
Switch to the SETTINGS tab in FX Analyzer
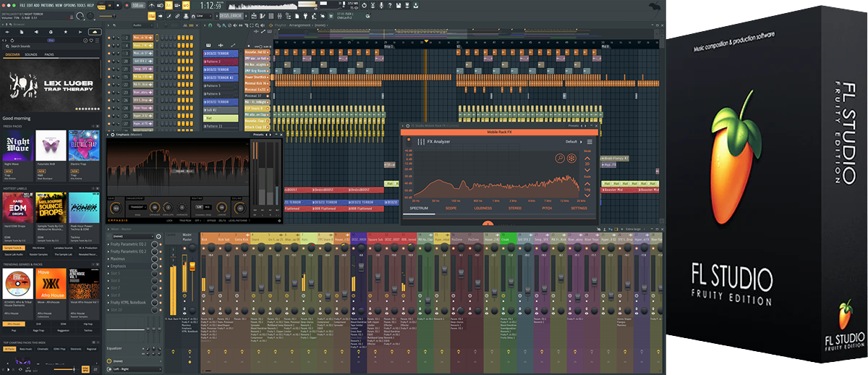pyautogui.click(x=579, y=208)
